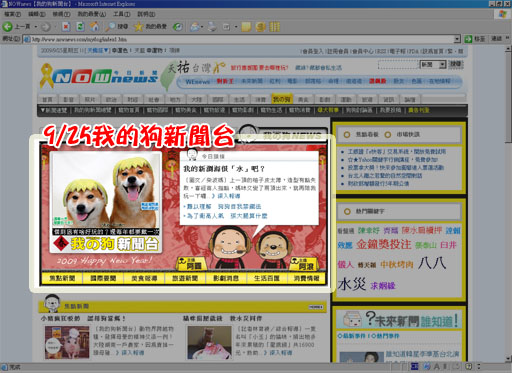Open the Home page house icon
This screenshot has height=373, width=512.
pyautogui.click(x=95, y=26)
